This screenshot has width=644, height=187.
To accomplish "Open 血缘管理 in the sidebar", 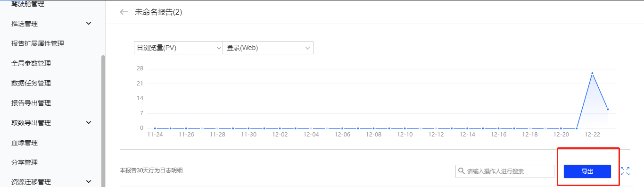I will pyautogui.click(x=25, y=143).
